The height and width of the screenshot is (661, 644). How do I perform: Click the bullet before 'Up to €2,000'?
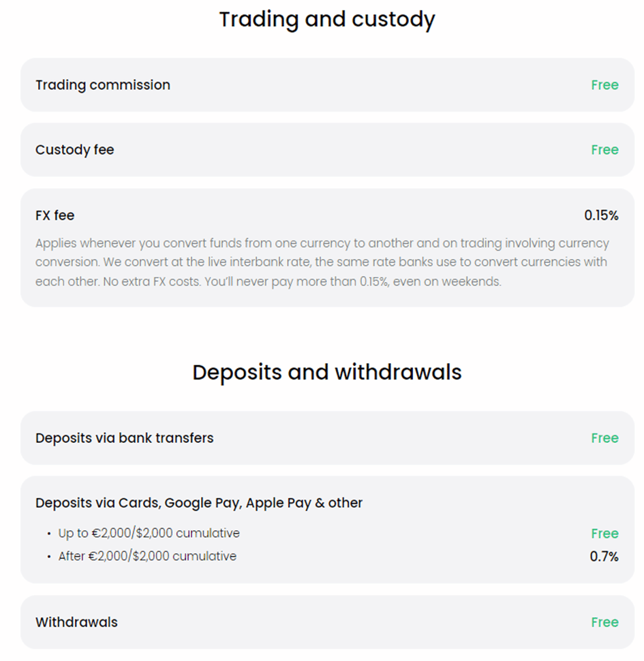point(49,534)
